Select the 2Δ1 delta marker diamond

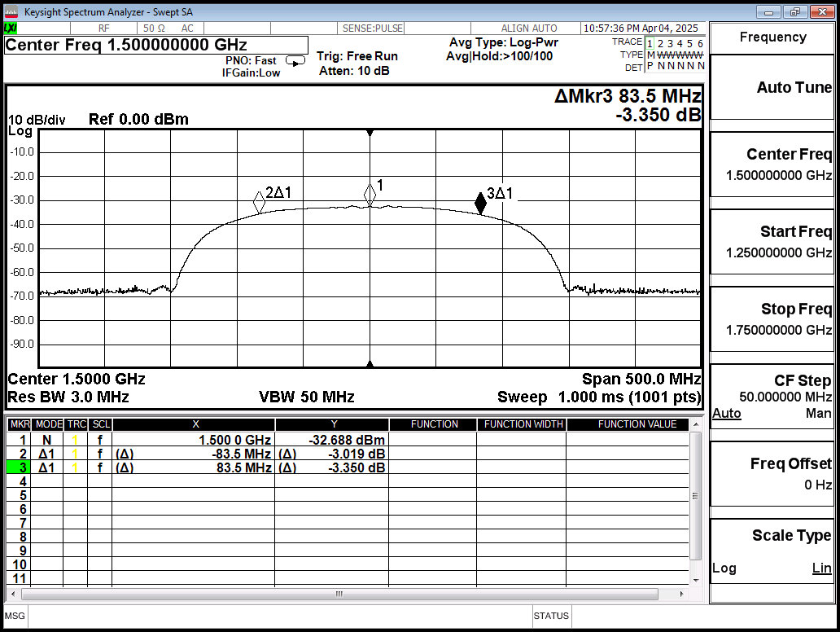coord(259,201)
